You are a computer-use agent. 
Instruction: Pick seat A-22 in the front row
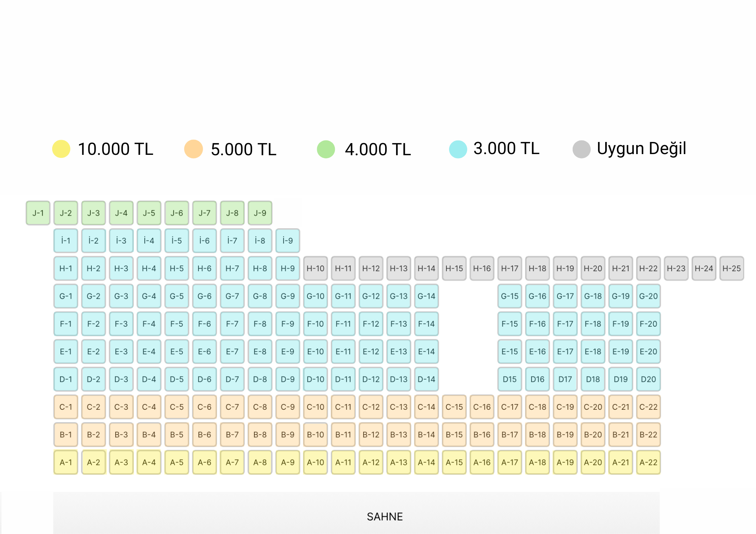click(648, 462)
